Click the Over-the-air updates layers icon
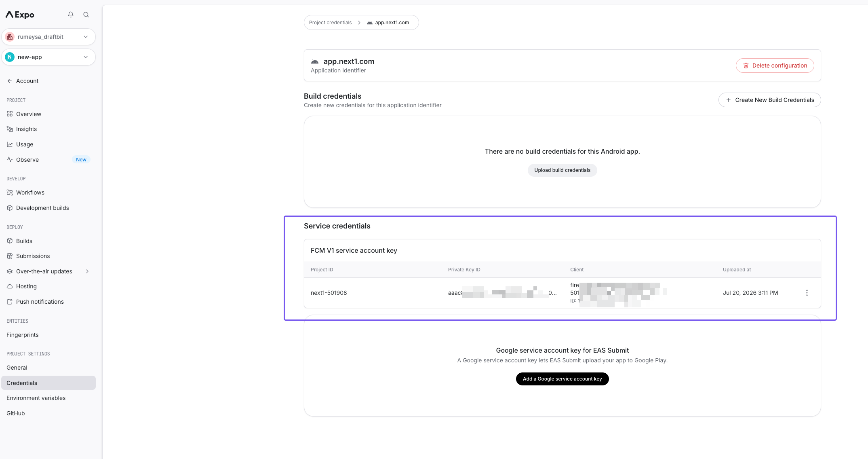The width and height of the screenshot is (868, 459). click(10, 271)
